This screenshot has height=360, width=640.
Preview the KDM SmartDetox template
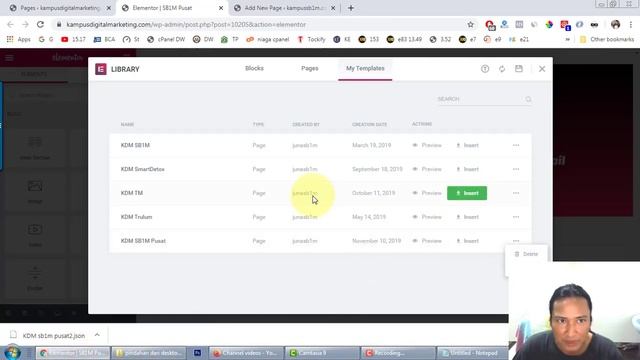(427, 169)
